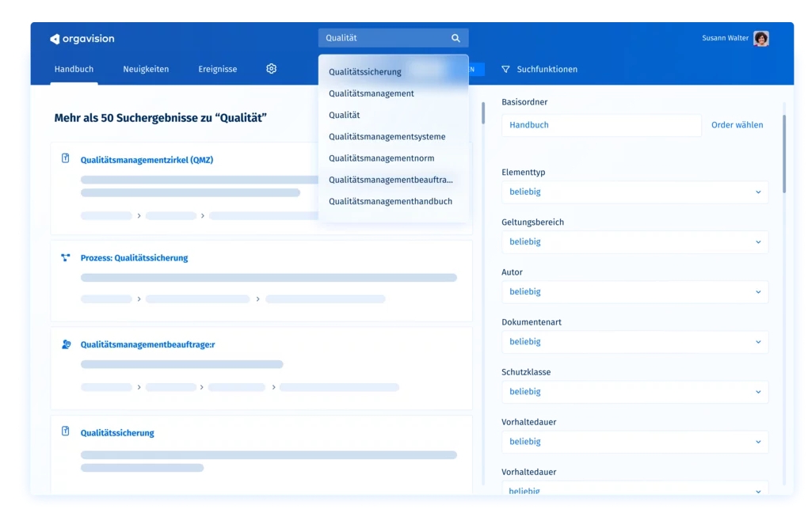Select Qualitätsmanagement from the suggestions

[x=371, y=93]
